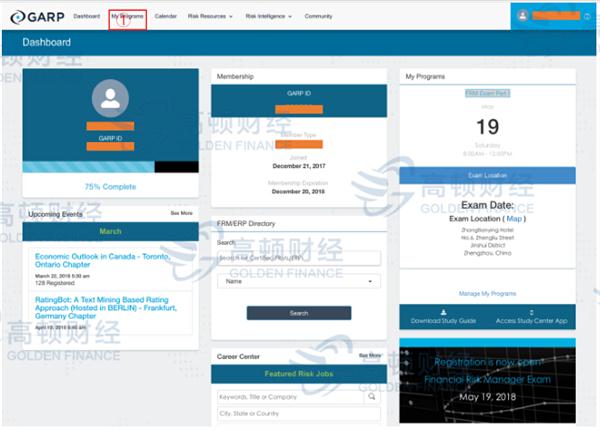This screenshot has width=600, height=430.
Task: Open Economic Outlook in Canada event
Action: click(x=102, y=261)
